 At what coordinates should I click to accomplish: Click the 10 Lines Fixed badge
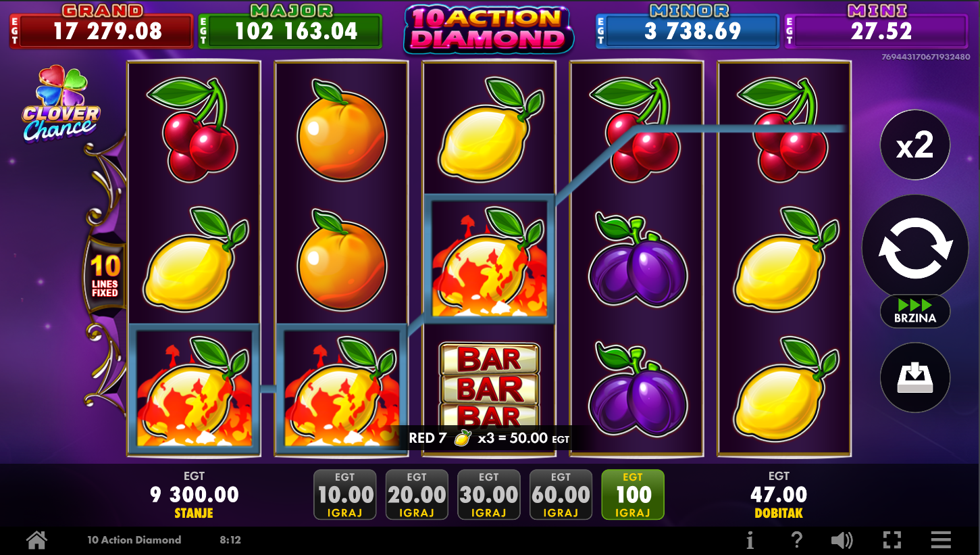click(x=105, y=276)
